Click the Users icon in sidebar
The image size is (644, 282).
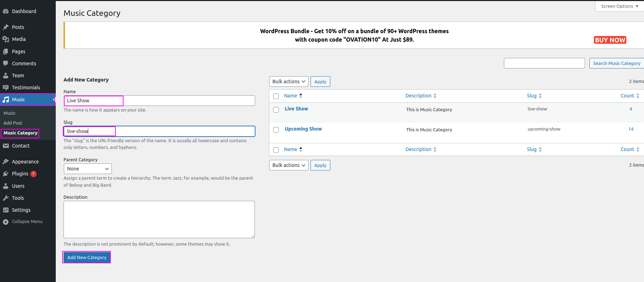6,186
